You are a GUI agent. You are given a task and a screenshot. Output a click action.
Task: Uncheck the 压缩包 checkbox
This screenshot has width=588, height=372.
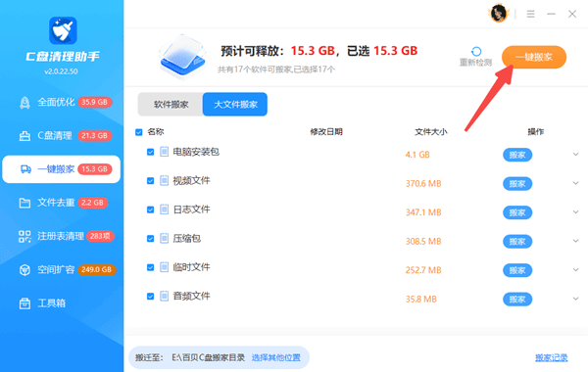[x=150, y=238]
